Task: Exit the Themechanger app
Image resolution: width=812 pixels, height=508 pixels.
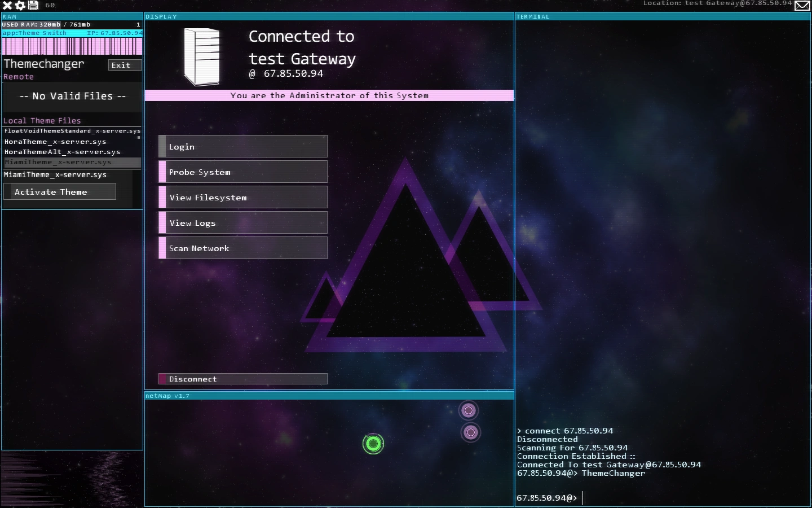Action: (x=125, y=65)
